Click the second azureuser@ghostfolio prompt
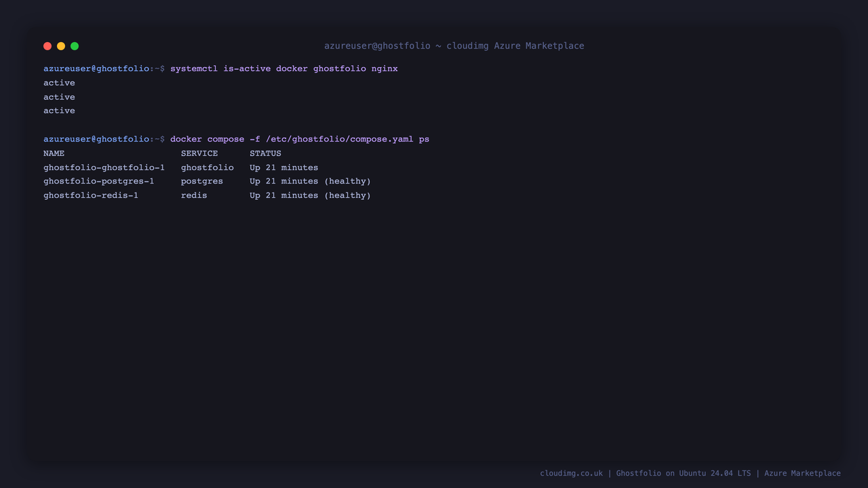Viewport: 868px width, 488px height. pos(104,139)
